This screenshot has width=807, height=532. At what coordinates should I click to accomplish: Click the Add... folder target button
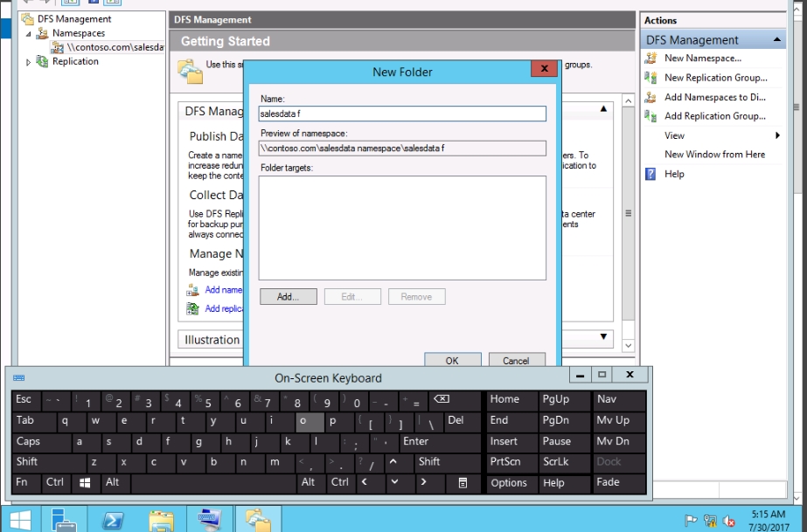point(289,297)
